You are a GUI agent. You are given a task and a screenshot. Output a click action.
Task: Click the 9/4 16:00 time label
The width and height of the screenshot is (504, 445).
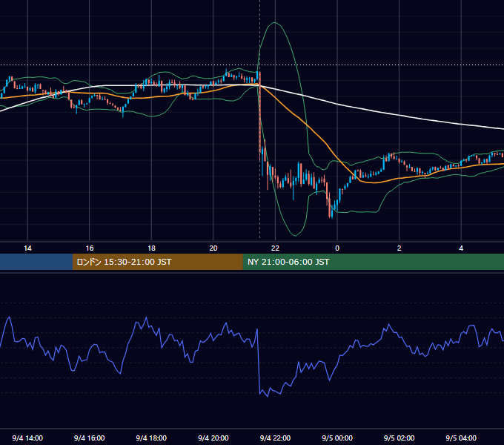pos(90,438)
